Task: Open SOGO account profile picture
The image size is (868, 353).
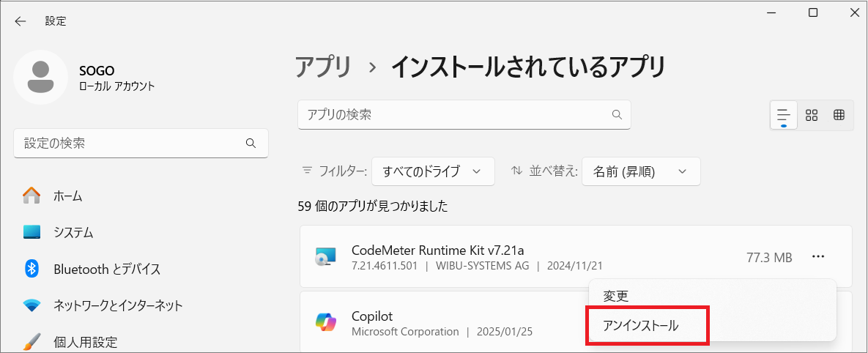Action: (x=40, y=78)
